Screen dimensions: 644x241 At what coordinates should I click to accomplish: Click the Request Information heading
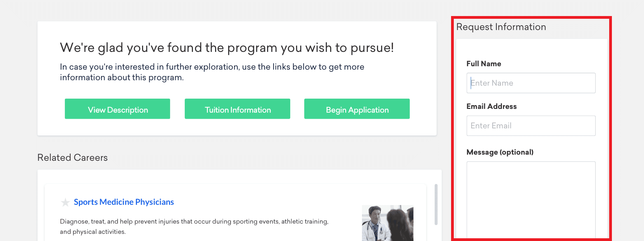point(501,27)
